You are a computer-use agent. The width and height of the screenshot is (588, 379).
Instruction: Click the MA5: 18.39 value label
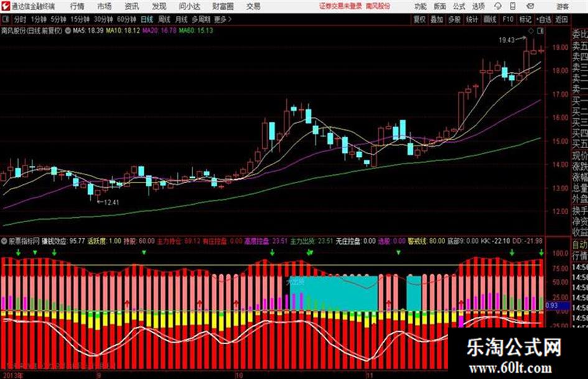coord(88,30)
